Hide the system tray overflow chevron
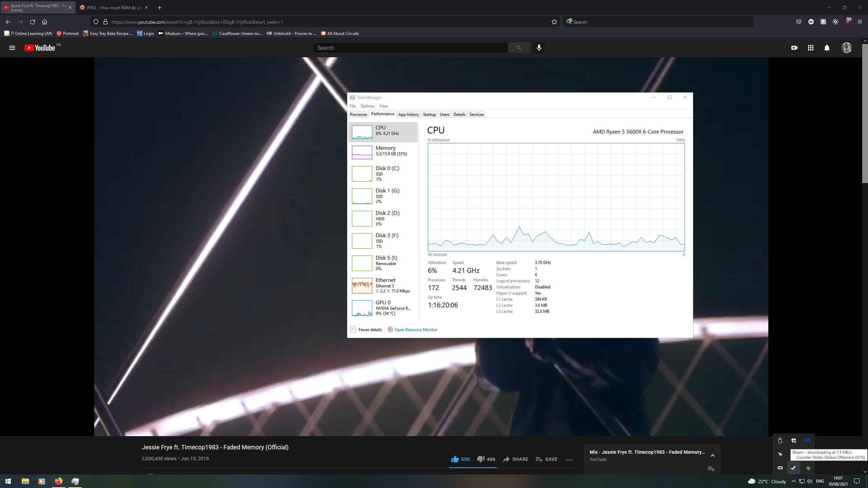 (793, 481)
